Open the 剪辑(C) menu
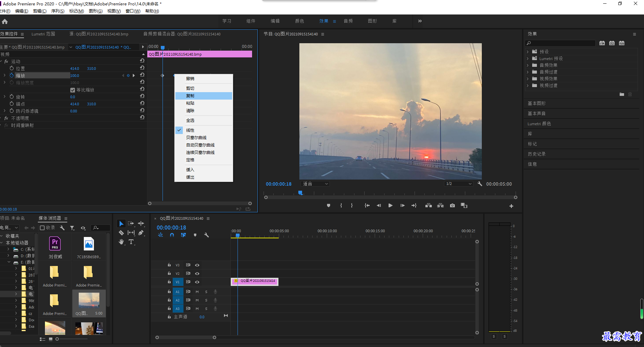Image resolution: width=644 pixels, height=347 pixels. click(40, 11)
